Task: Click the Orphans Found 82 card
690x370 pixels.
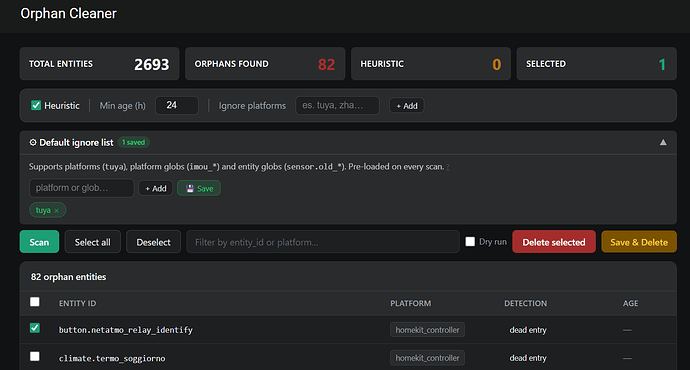Action: pos(265,64)
